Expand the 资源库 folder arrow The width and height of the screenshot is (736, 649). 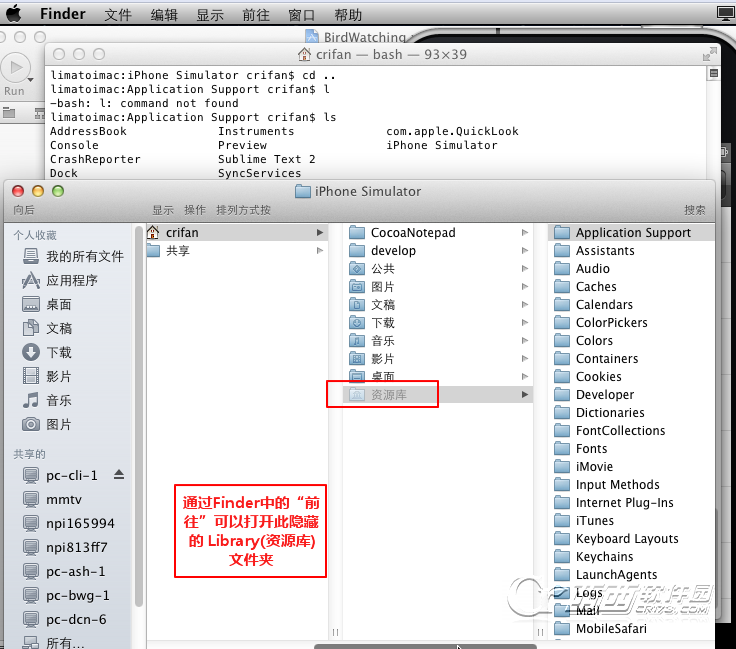(525, 394)
